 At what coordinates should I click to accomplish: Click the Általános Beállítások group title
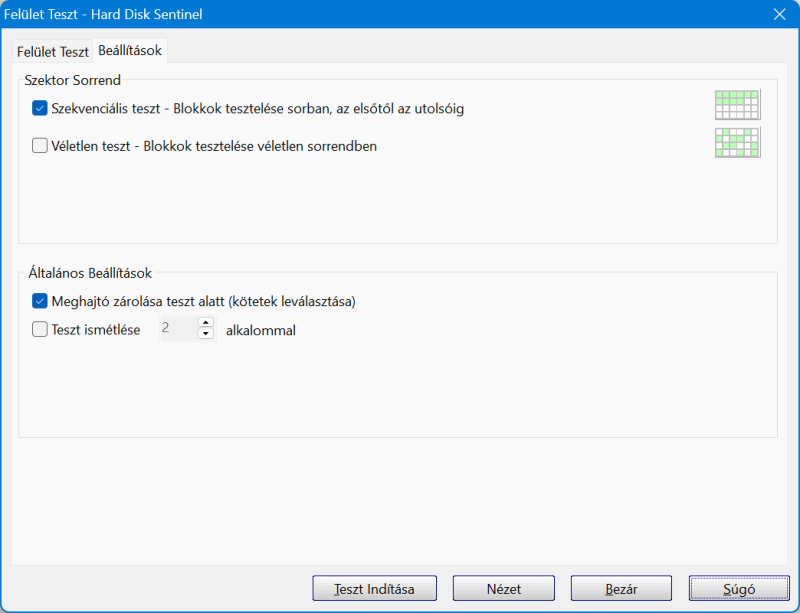[x=90, y=273]
